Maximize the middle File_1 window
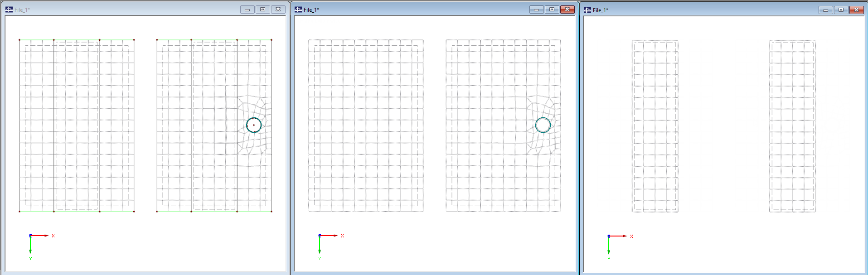 pyautogui.click(x=552, y=10)
